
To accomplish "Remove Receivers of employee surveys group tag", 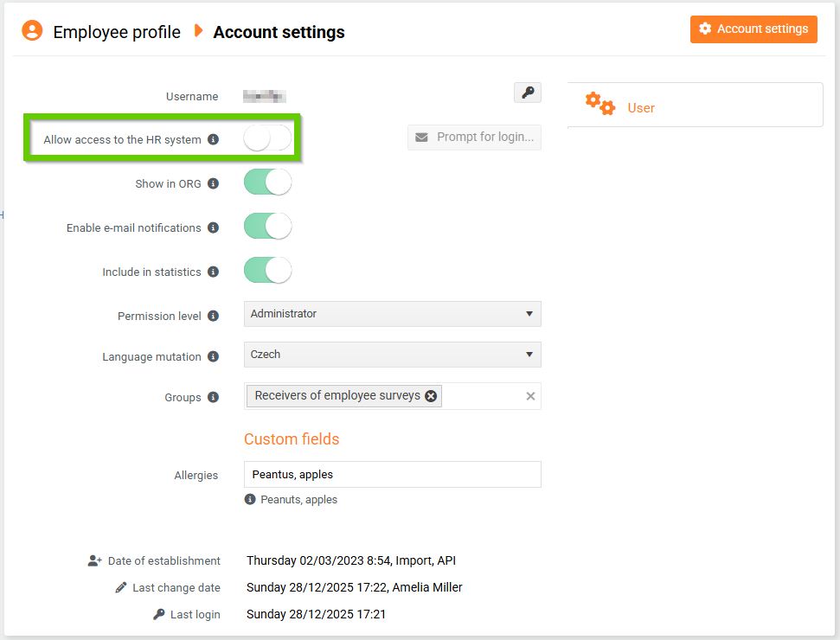I will coord(431,396).
